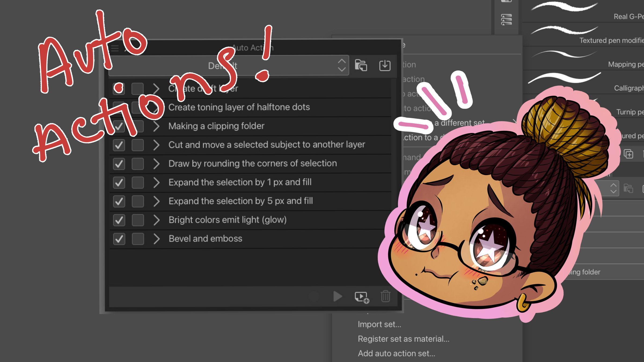Select the Draw by rounding corners action row

tap(252, 164)
